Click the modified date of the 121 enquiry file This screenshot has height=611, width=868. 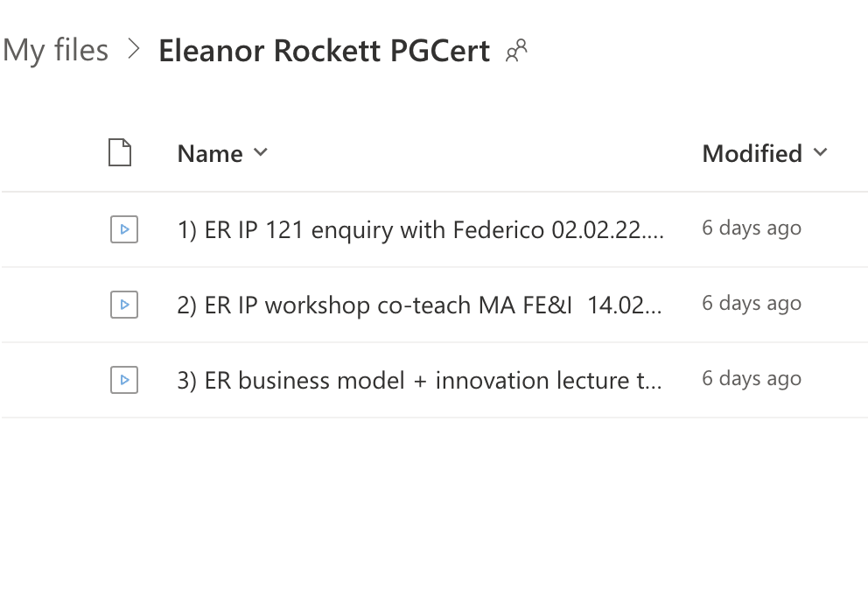pos(752,228)
